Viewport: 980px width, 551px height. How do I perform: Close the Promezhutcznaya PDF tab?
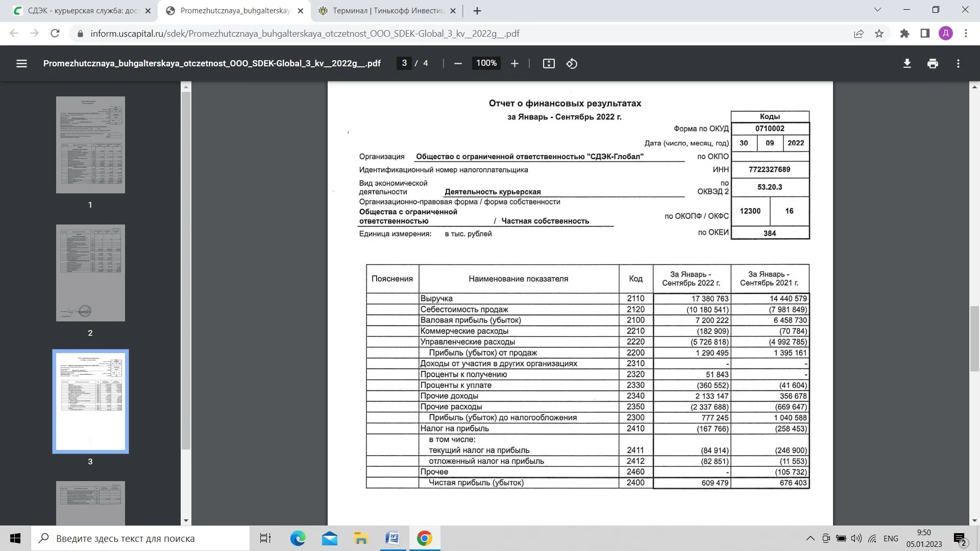coord(301,11)
